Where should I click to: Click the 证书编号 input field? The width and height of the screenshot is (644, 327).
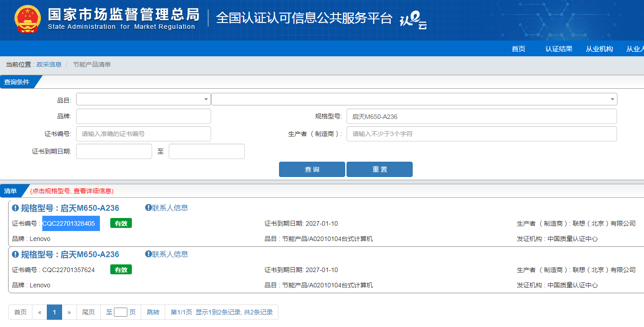(x=143, y=134)
